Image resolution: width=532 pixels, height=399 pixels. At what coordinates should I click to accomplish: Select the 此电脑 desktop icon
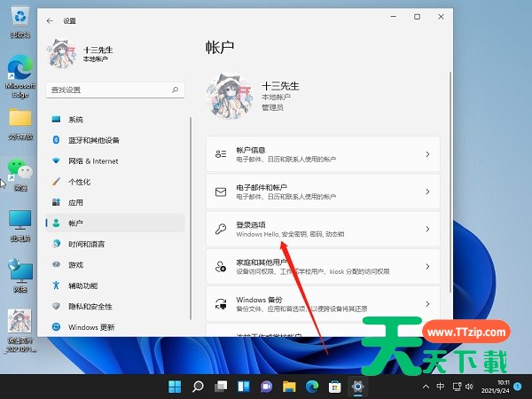[20, 225]
